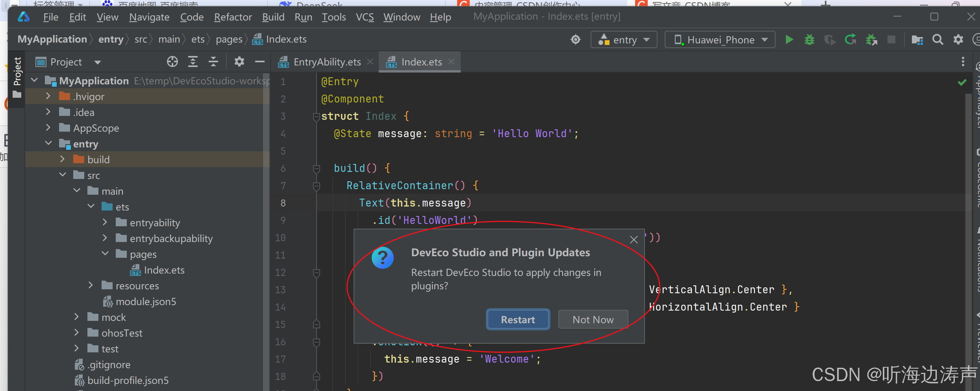Click Restart in the updates dialog

point(518,320)
